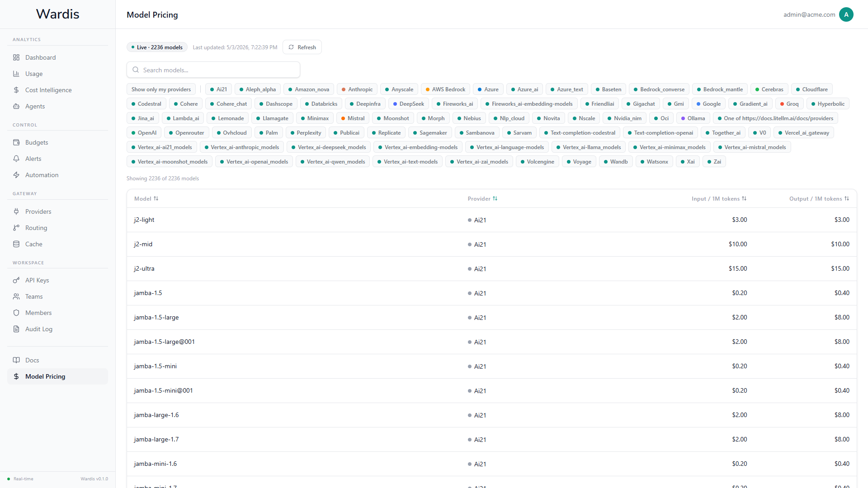The height and width of the screenshot is (488, 868).
Task: Click the Alerts bell icon
Action: [x=16, y=159]
